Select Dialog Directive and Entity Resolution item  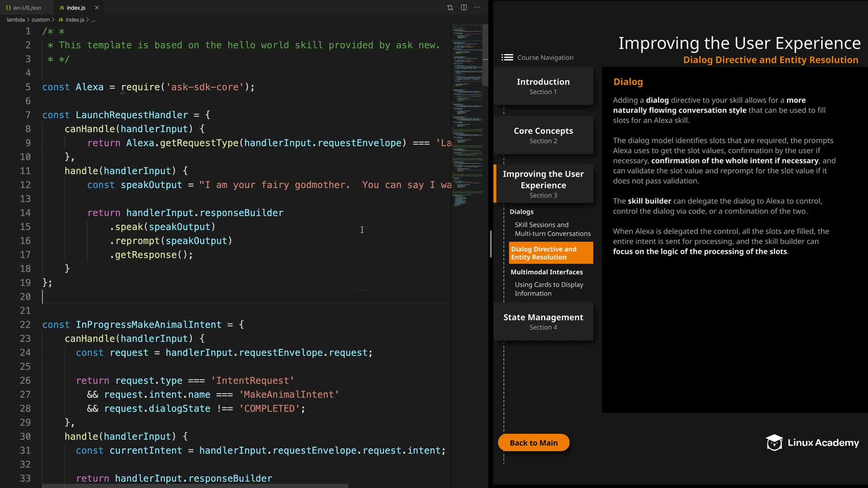tap(550, 253)
